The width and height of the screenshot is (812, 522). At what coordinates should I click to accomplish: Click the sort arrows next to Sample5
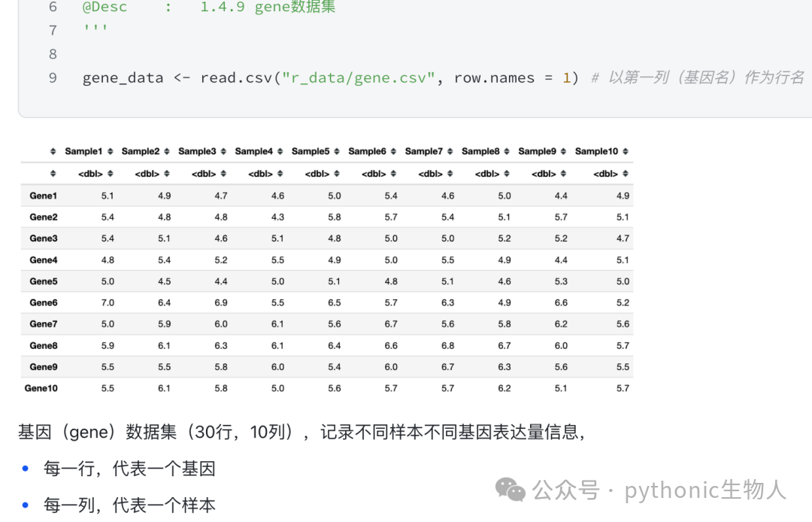click(x=337, y=151)
